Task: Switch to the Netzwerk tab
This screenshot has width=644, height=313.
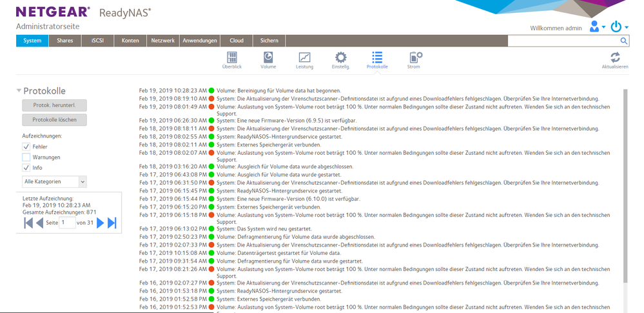Action: click(x=163, y=41)
